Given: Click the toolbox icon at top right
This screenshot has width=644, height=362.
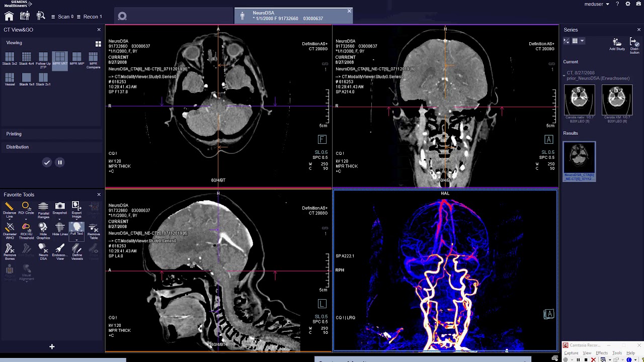Looking at the screenshot, I should (x=638, y=4).
